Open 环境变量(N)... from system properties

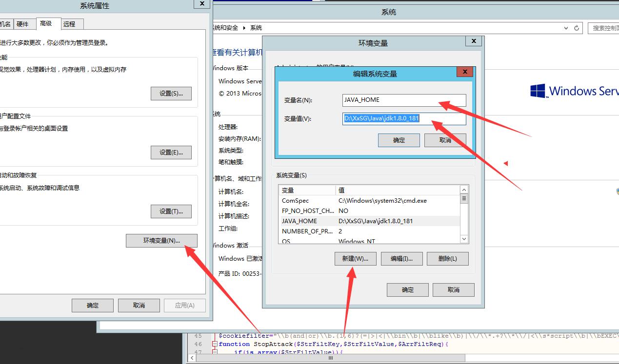(161, 241)
